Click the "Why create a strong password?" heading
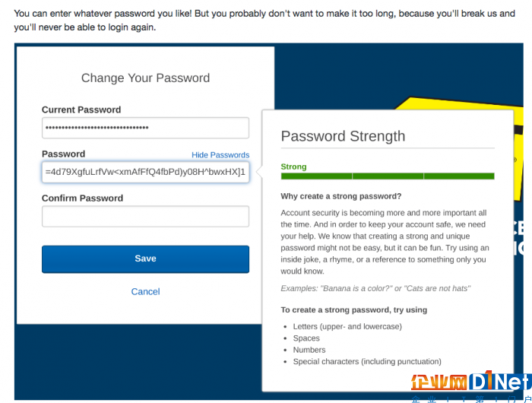The width and height of the screenshot is (532, 403). coord(341,196)
